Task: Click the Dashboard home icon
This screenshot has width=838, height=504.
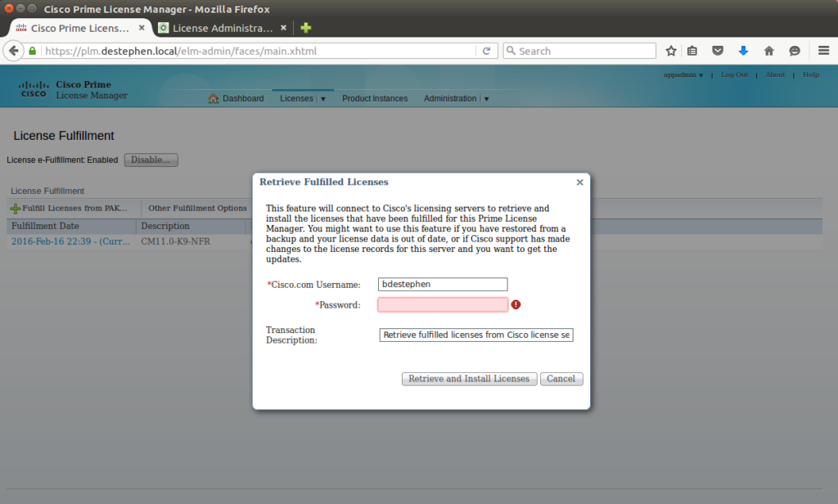Action: tap(214, 98)
